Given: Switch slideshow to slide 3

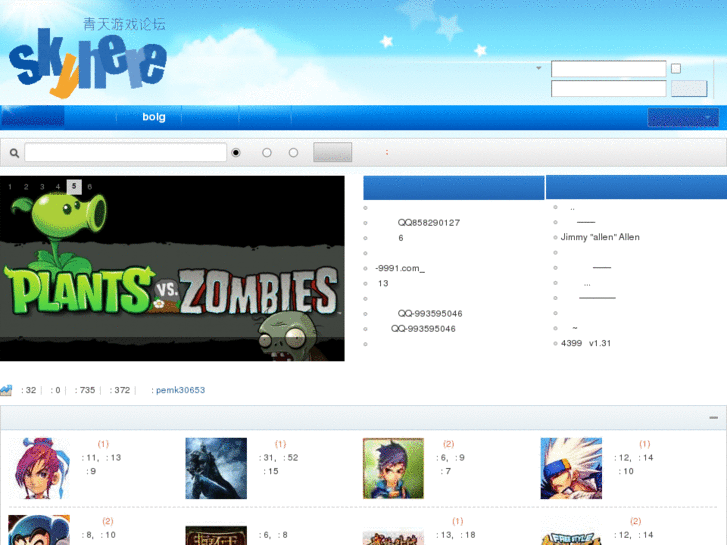Looking at the screenshot, I should (x=42, y=186).
